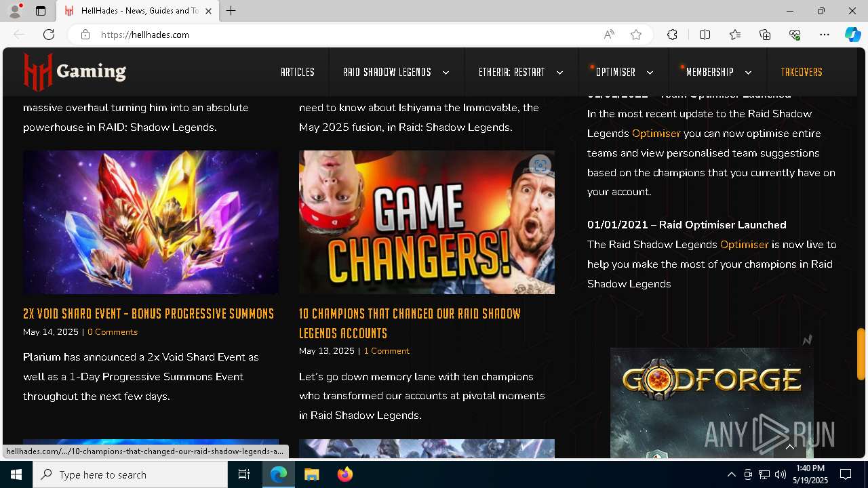Open the browser profile icon
The height and width of the screenshot is (488, 868).
pyautogui.click(x=14, y=11)
